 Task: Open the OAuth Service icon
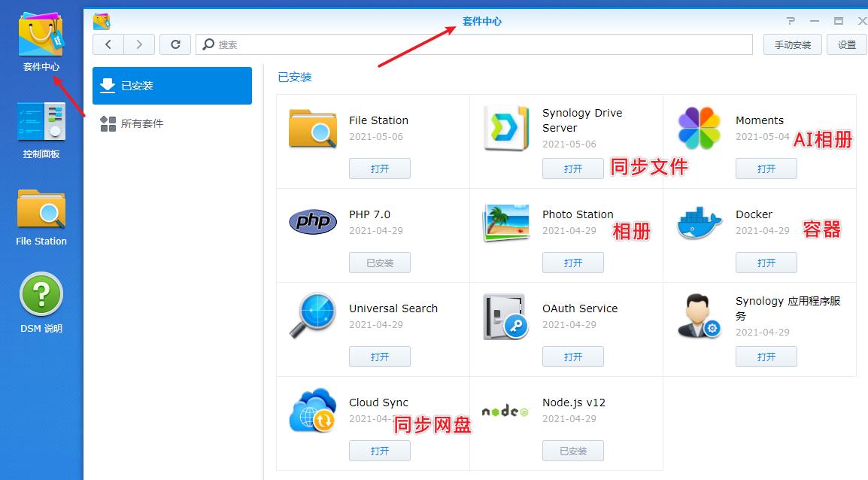(x=505, y=317)
